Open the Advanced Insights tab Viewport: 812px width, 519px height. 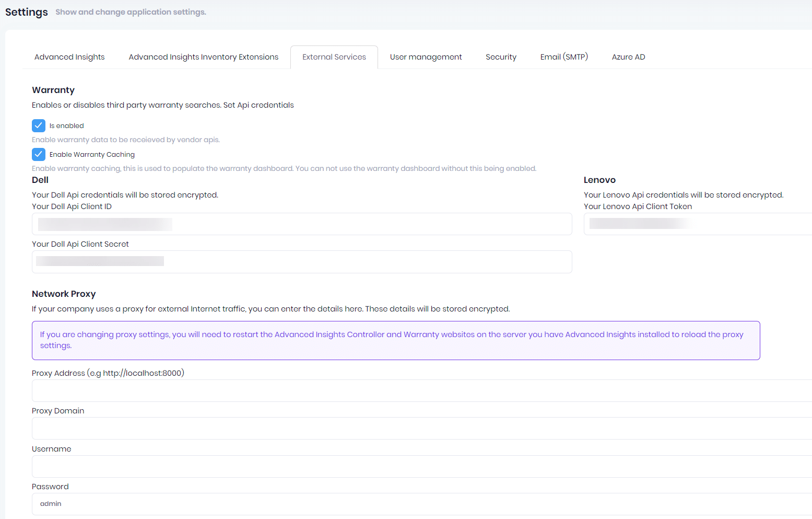(69, 57)
